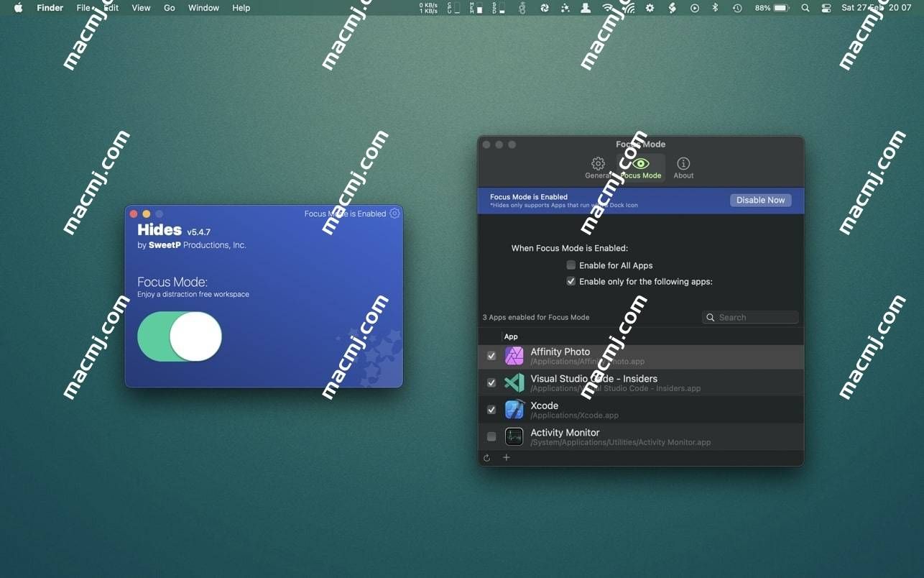Click the SSD meter in menu bar

point(499,8)
